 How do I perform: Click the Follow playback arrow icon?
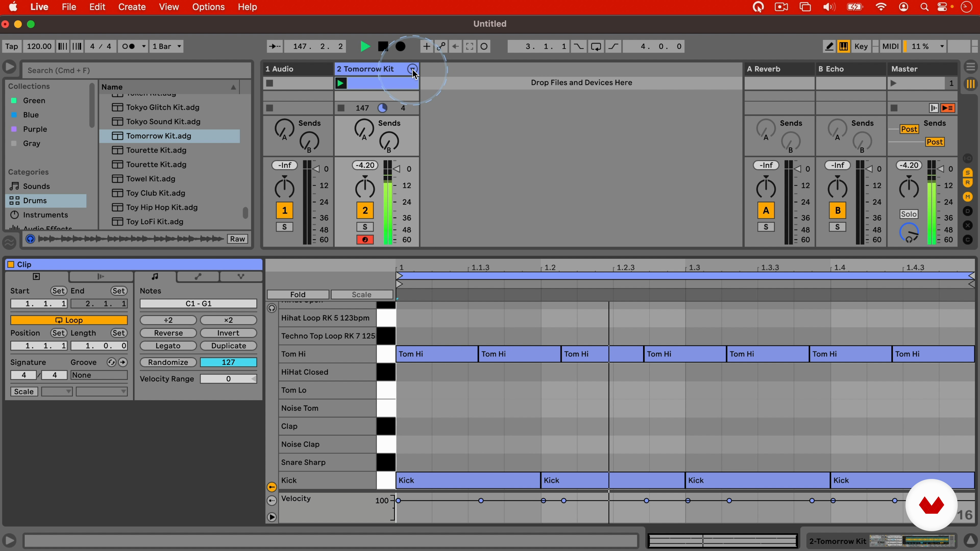pos(274,46)
